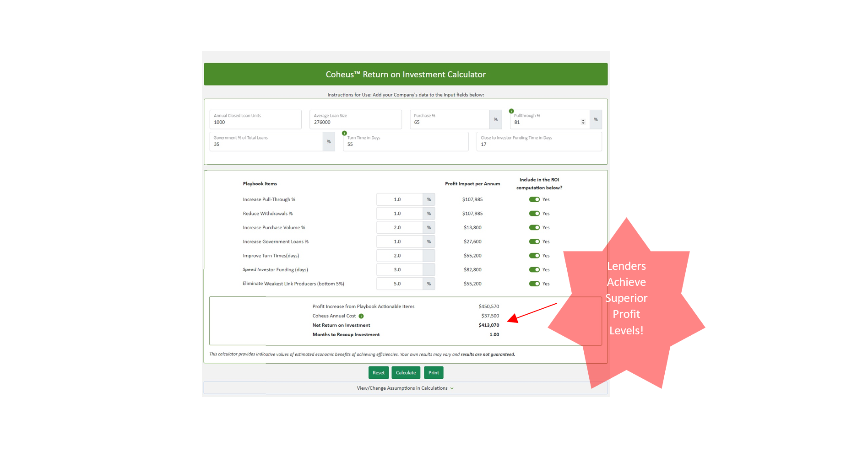Screen dimensions: 868x451
Task: Click Profit Increase total $450,570
Action: pyautogui.click(x=489, y=306)
